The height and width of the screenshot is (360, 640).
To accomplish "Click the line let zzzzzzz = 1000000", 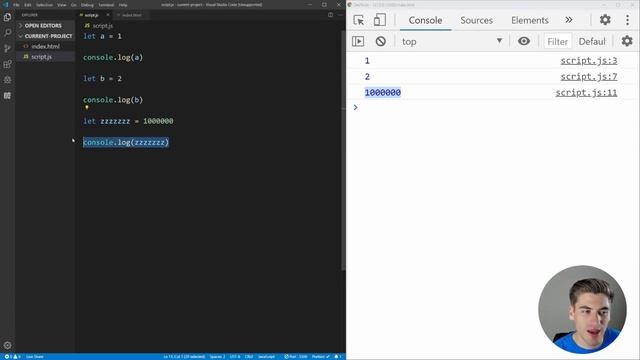I will click(x=128, y=121).
